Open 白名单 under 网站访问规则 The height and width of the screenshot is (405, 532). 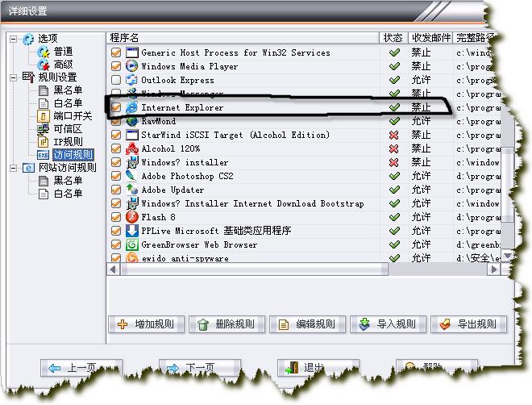(68, 194)
